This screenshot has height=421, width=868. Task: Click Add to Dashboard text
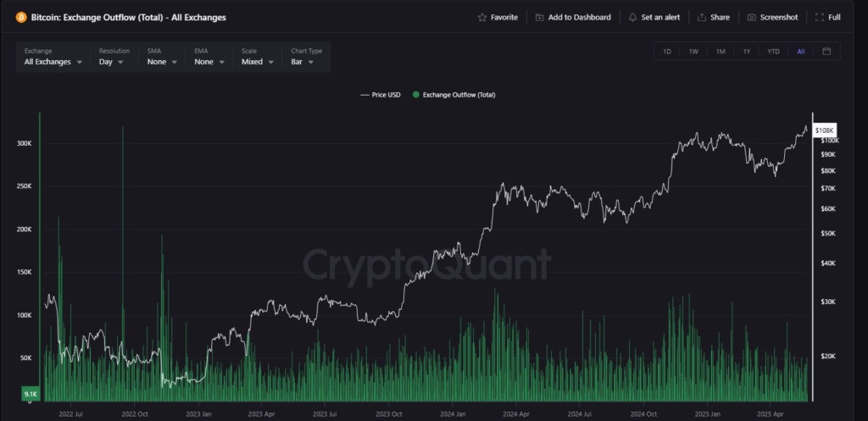coord(580,17)
